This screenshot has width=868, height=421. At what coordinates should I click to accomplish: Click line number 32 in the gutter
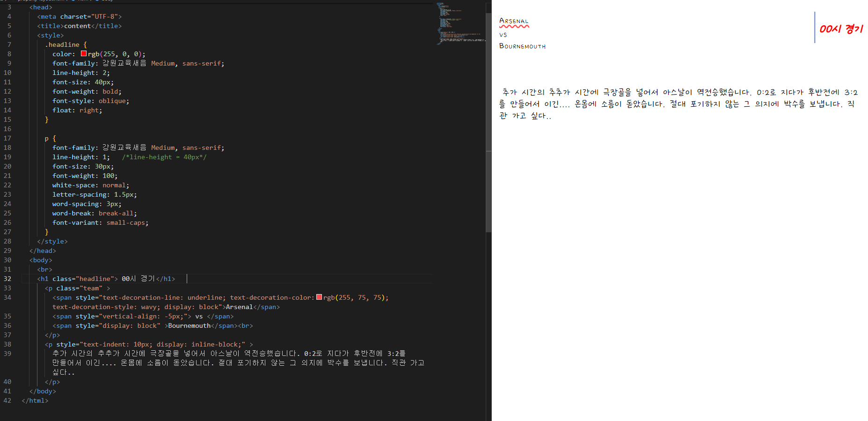pos(7,279)
